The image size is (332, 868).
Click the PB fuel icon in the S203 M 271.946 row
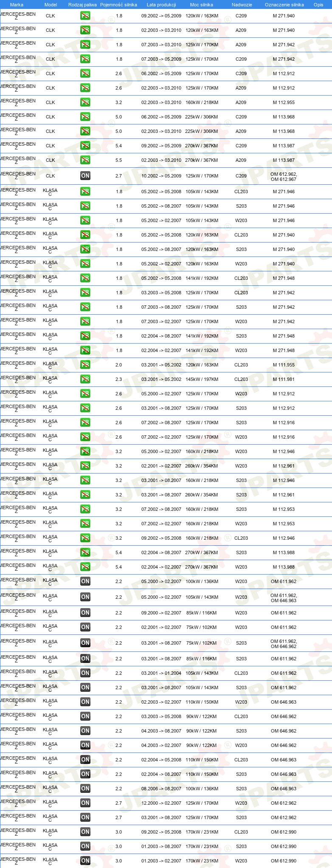[85, 206]
